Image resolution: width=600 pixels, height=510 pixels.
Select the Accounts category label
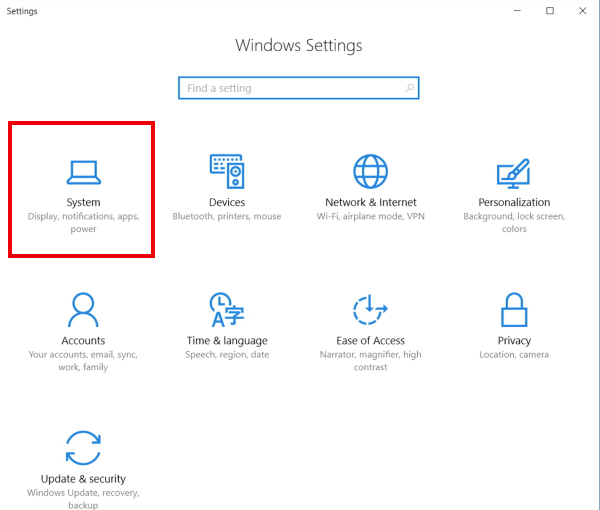pos(83,341)
